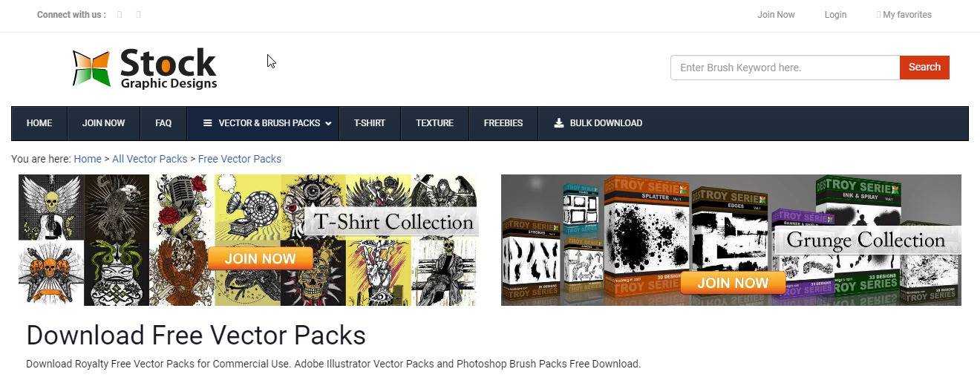
Task: Click the download icon next to Bulk Download
Action: pos(558,123)
